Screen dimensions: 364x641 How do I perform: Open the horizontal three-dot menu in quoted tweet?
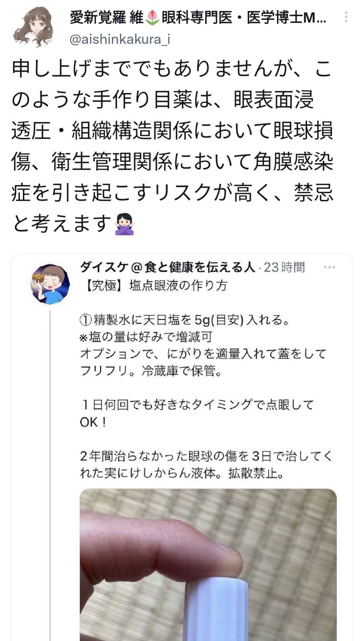click(329, 267)
